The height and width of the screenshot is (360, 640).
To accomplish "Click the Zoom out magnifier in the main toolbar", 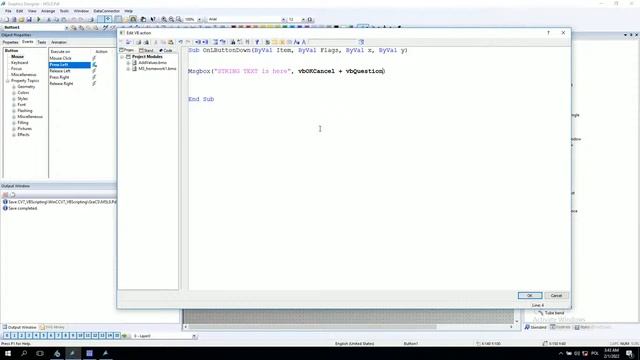I will 171,20.
